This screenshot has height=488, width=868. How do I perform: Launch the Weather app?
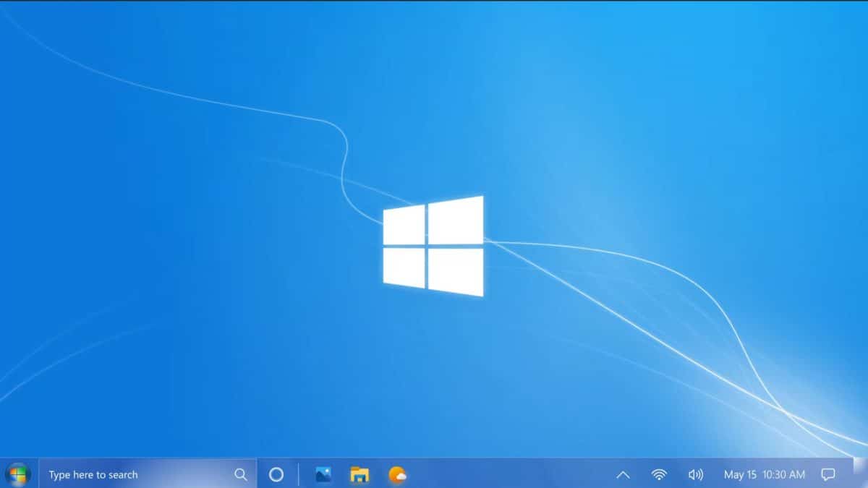[396, 475]
